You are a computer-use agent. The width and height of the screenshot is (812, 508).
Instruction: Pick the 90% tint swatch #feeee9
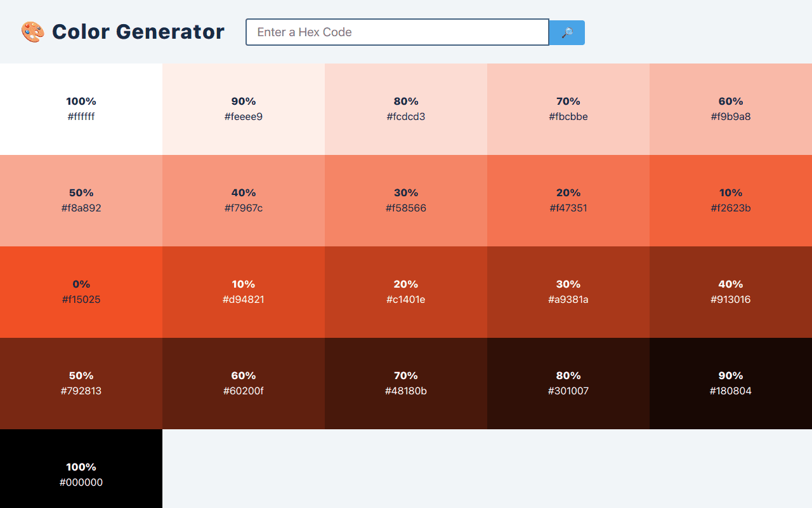pos(244,109)
